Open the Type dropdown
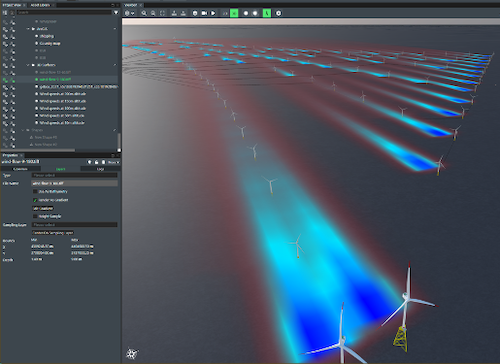This screenshot has height=364, width=500. (x=74, y=175)
